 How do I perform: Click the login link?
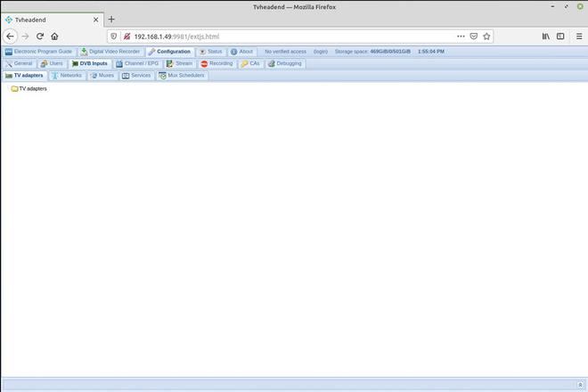(x=321, y=52)
